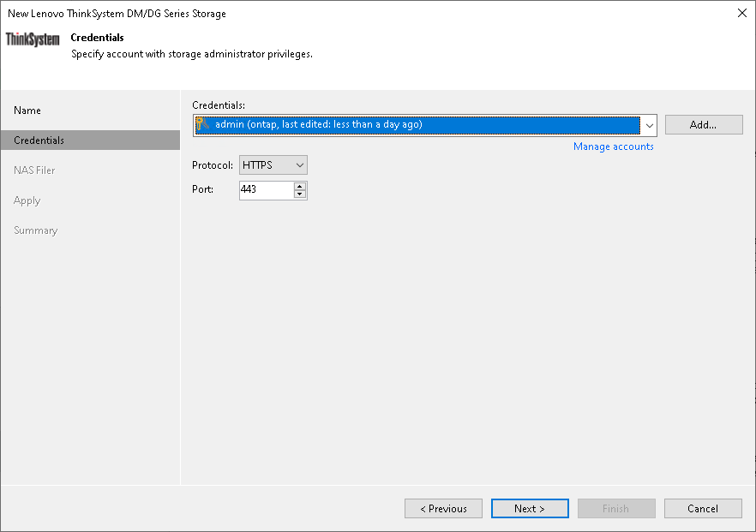Click the greyed-out Finish button
The width and height of the screenshot is (756, 532).
coord(616,508)
